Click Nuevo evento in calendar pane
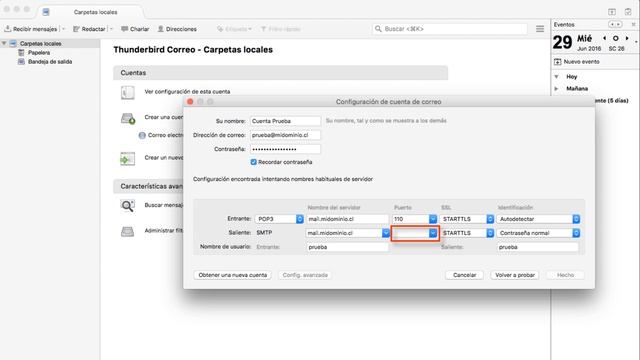Image resolution: width=640 pixels, height=360 pixels. [x=577, y=62]
